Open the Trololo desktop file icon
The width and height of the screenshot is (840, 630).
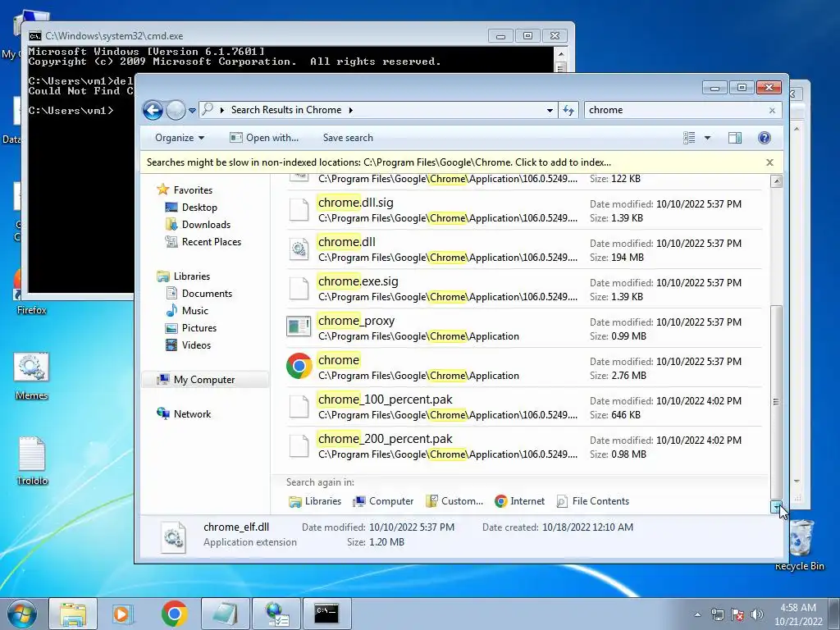coord(32,461)
